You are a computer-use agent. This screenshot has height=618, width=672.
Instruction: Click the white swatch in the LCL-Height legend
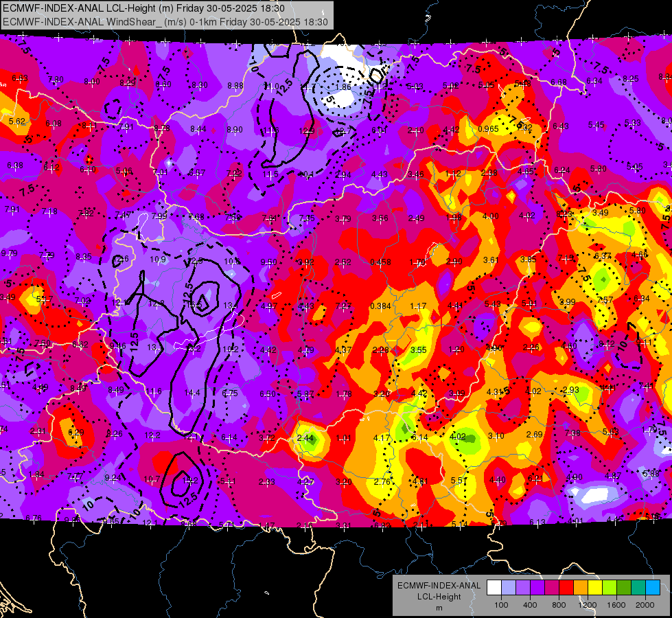[x=494, y=588]
